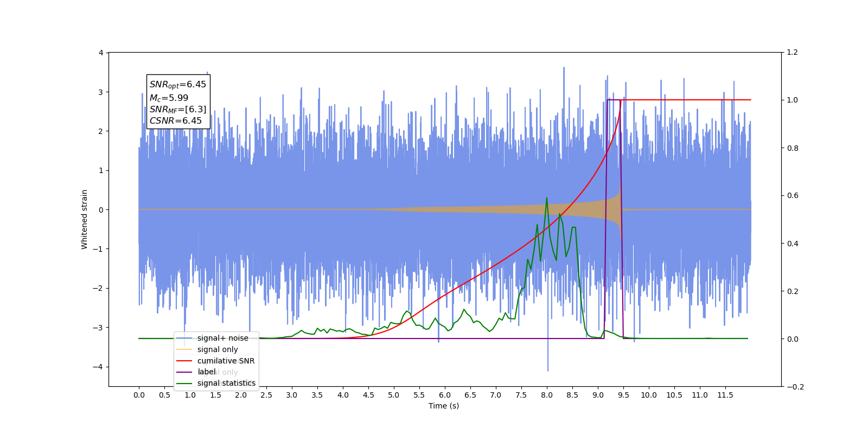Click the CSNR=6.45 annotation text
This screenshot has height=434, width=868.
[x=176, y=121]
